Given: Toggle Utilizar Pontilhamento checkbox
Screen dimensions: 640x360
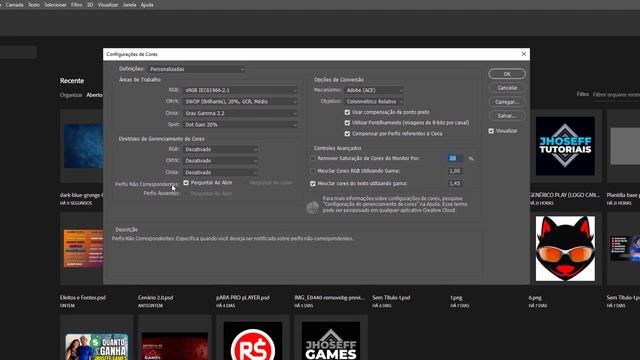Looking at the screenshot, I should (x=347, y=123).
